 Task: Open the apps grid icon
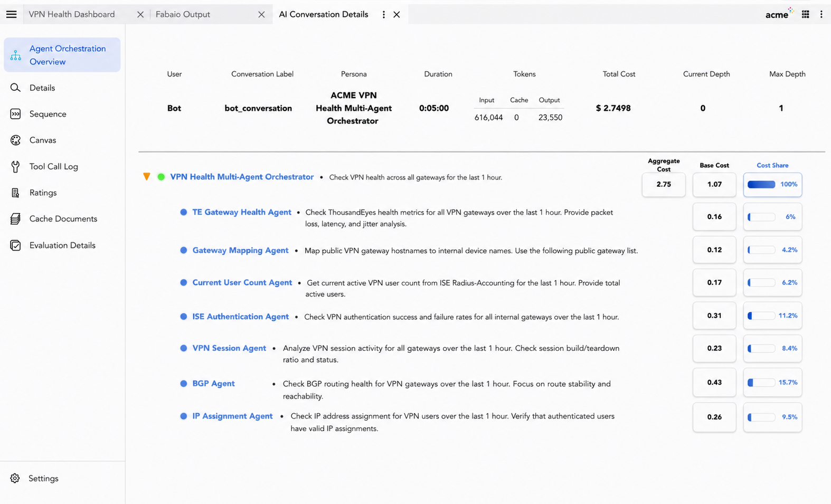pyautogui.click(x=805, y=14)
